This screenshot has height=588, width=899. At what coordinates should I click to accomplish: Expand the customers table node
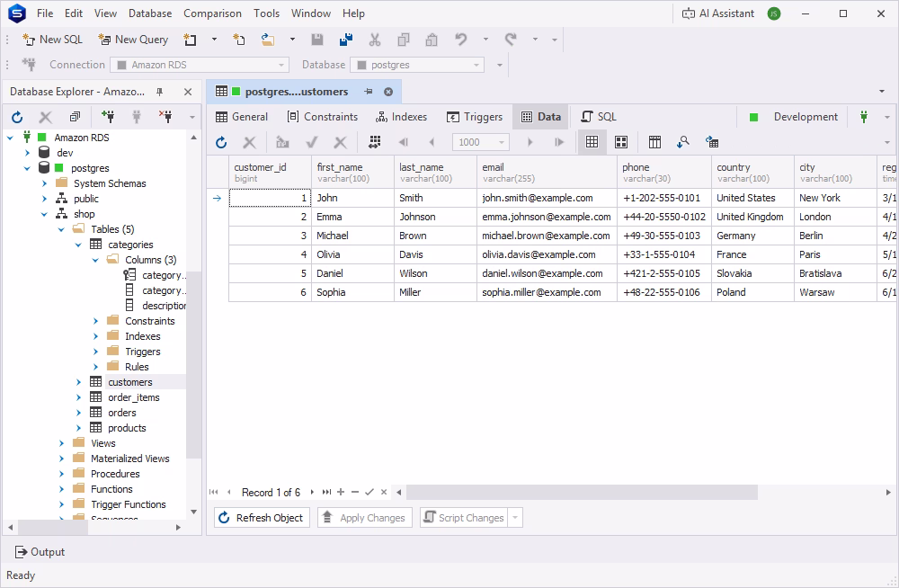click(79, 382)
